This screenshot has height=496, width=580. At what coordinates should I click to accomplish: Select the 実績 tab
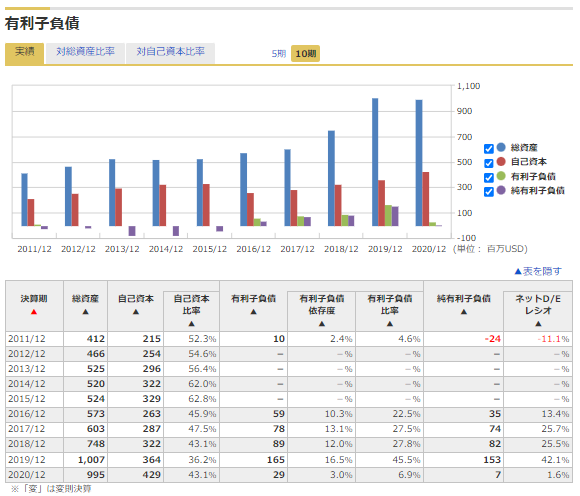[25, 53]
